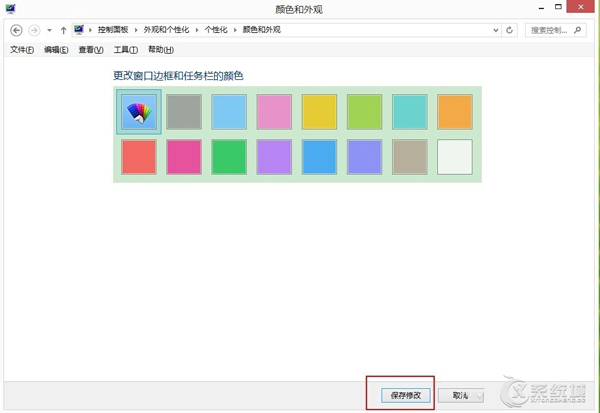This screenshot has height=413, width=600.
Task: Open the 查看(V) menu
Action: [91, 50]
